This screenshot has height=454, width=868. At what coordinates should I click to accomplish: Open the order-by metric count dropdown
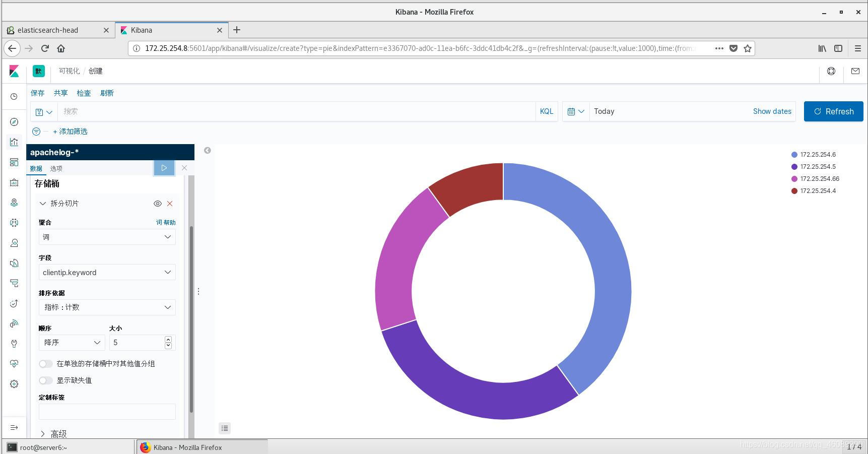coord(107,307)
